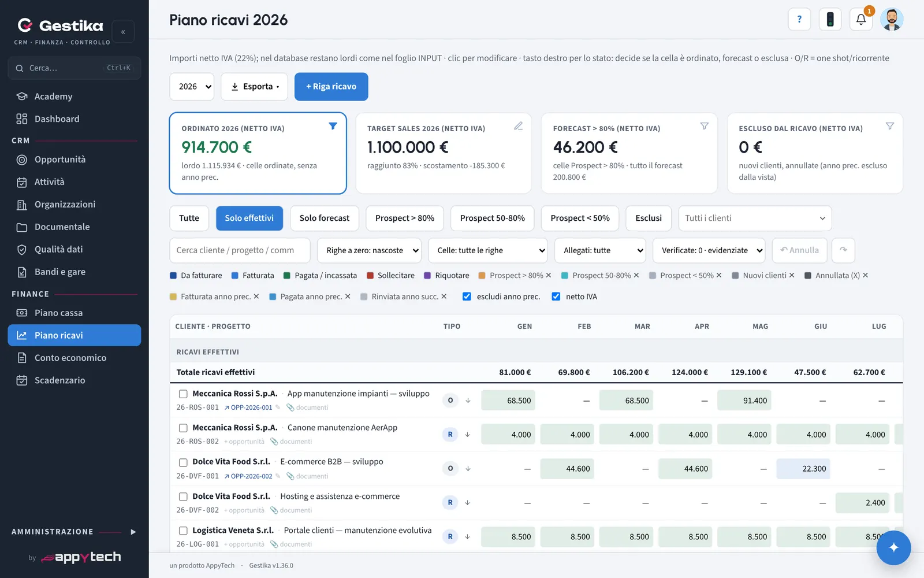This screenshot has width=924, height=578.
Task: Click filter funnel on Forecast > 80% card
Action: click(x=704, y=126)
